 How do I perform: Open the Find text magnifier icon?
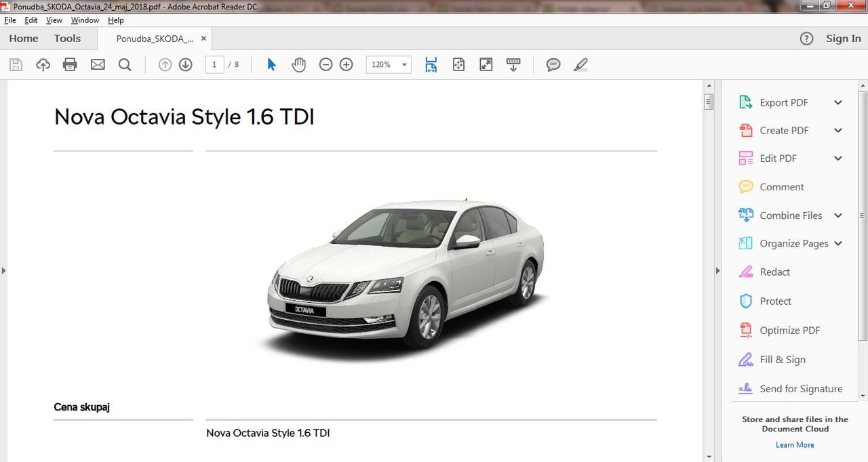pos(125,65)
